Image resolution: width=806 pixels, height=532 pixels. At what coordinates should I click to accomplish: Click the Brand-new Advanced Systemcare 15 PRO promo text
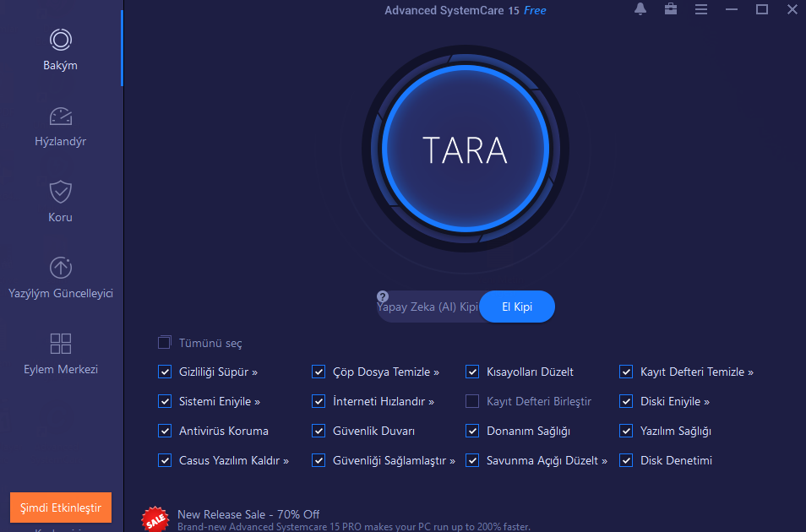point(354,527)
